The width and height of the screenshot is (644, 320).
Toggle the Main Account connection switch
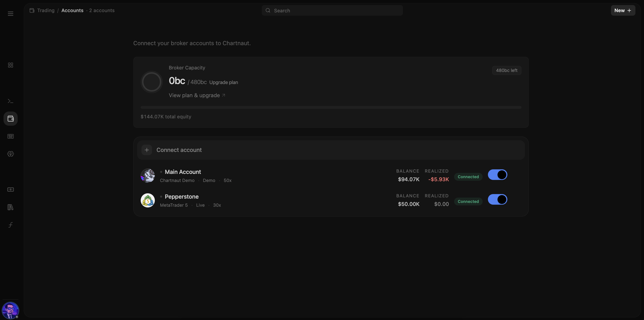tap(497, 175)
